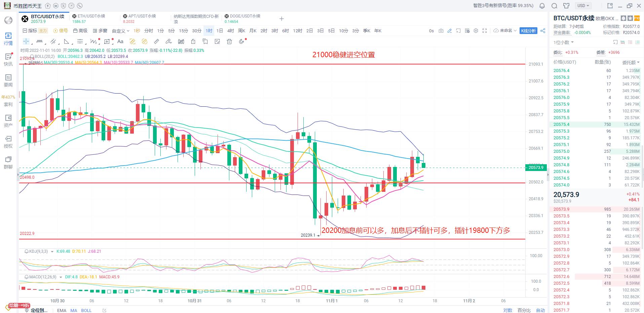Open the 纳斯达克指数期货CFD tab
Image resolution: width=644 pixels, height=313 pixels.
pyautogui.click(x=196, y=19)
